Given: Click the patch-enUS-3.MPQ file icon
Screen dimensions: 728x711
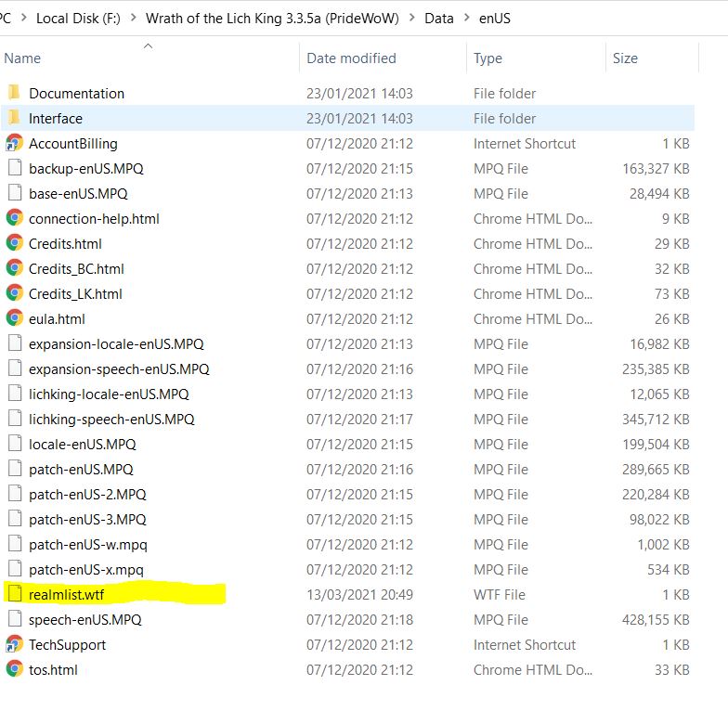Looking at the screenshot, I should click(x=15, y=518).
